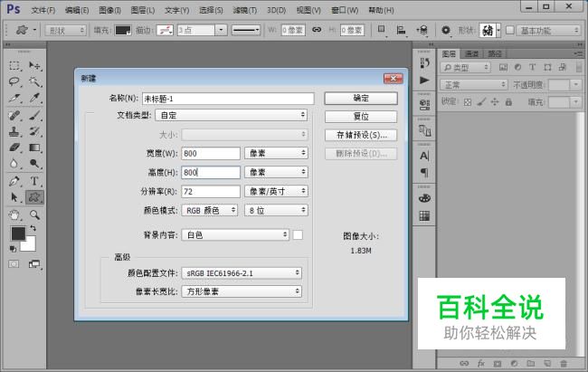Image resolution: width=588 pixels, height=372 pixels.
Task: Open the Character panel icon
Action: [x=424, y=156]
